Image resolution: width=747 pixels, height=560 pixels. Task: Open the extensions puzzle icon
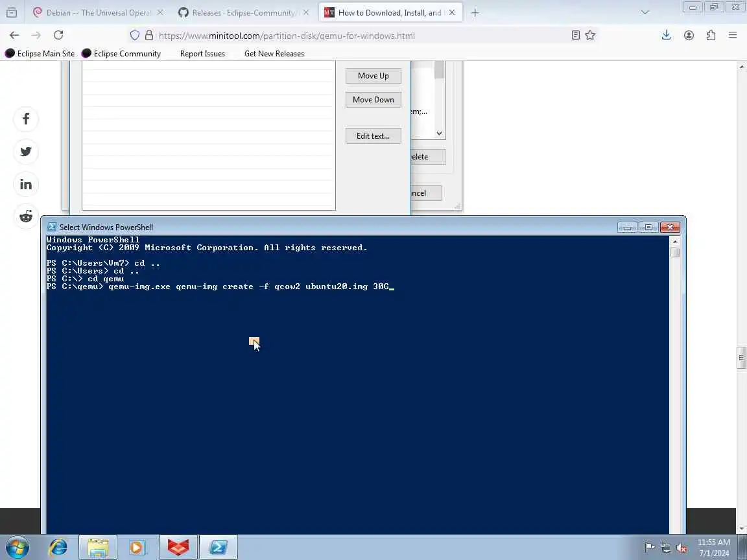pyautogui.click(x=711, y=35)
